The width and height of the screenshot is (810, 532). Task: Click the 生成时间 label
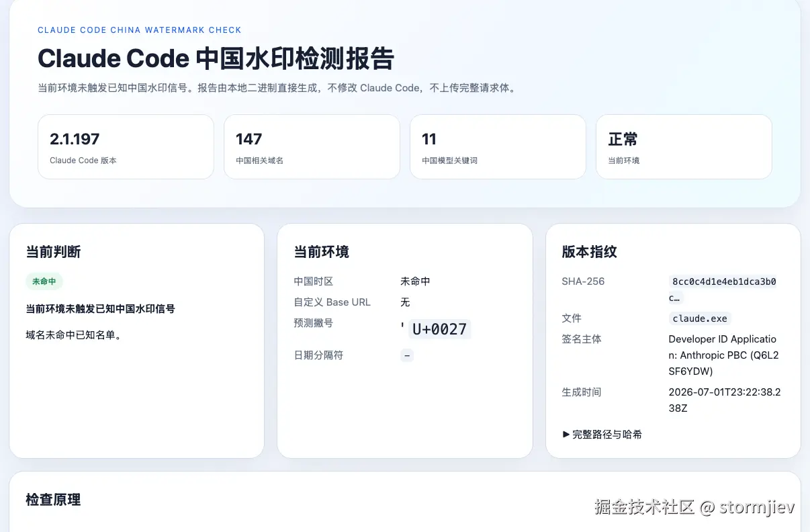(x=582, y=392)
